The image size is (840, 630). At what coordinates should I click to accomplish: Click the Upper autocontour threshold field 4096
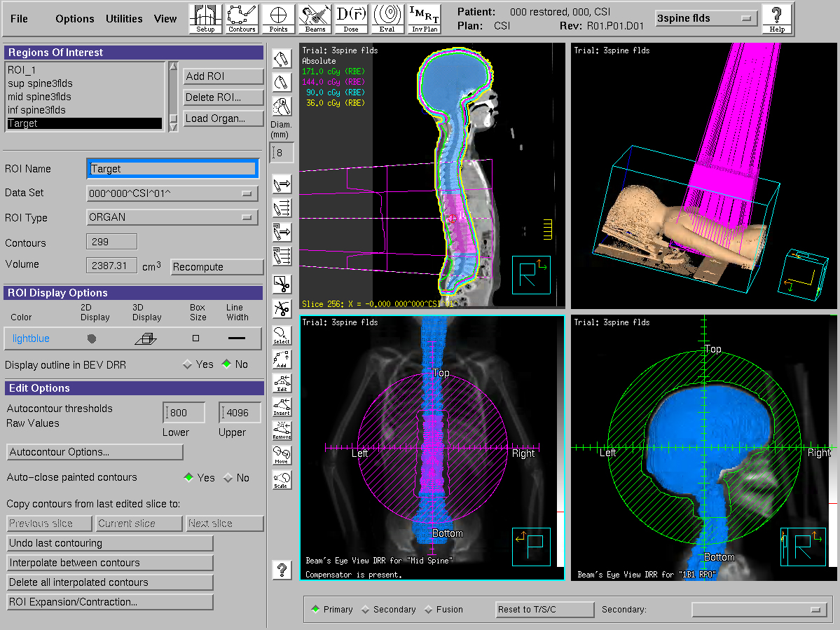[240, 413]
